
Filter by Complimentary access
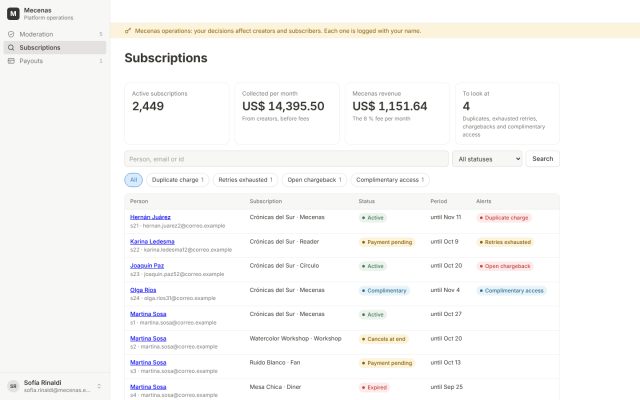390,180
